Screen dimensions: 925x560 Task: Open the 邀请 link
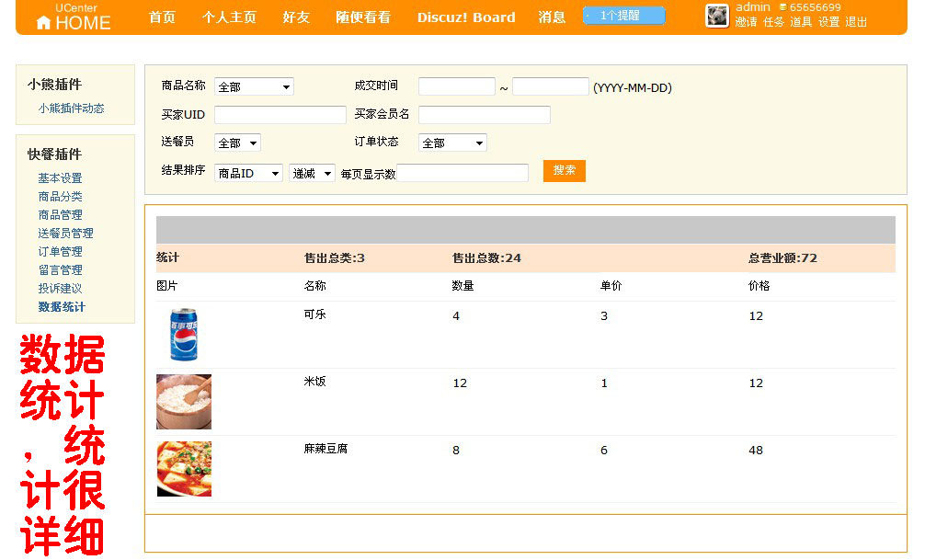(746, 22)
